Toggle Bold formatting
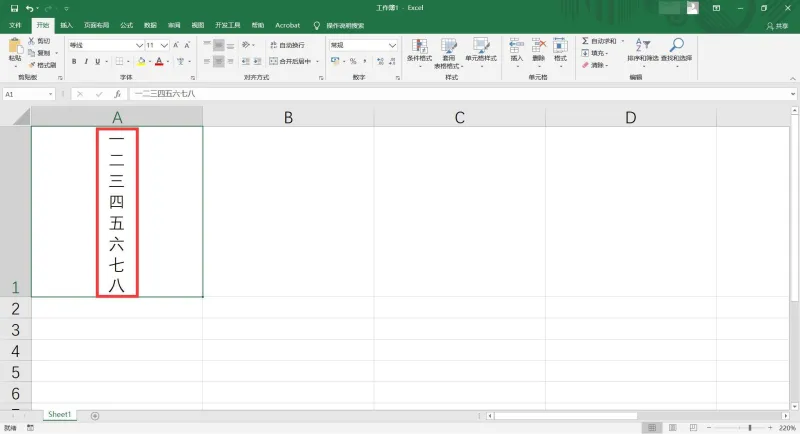 (74, 61)
